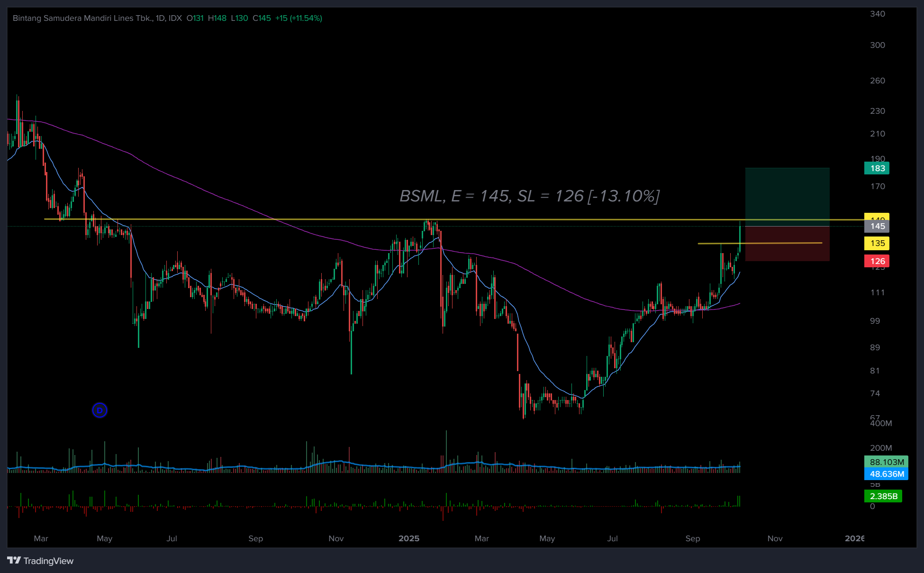This screenshot has width=924, height=573.
Task: Click the TradingView text link
Action: point(48,561)
